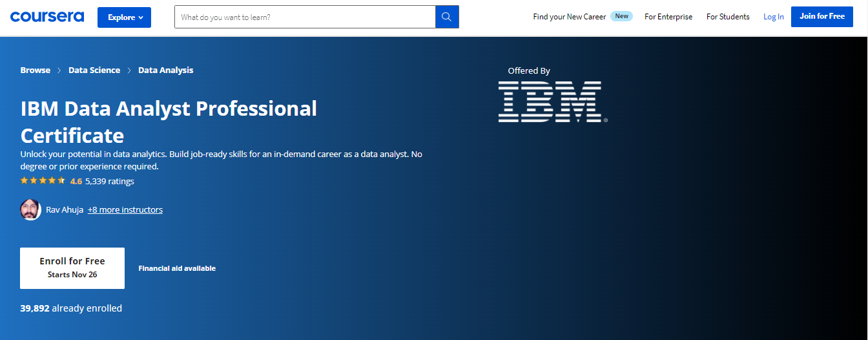
Task: Open Find your New Career link
Action: tap(570, 17)
